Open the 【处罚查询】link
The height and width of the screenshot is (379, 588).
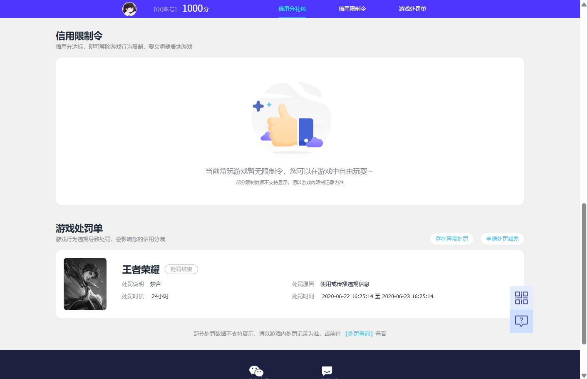pyautogui.click(x=359, y=334)
